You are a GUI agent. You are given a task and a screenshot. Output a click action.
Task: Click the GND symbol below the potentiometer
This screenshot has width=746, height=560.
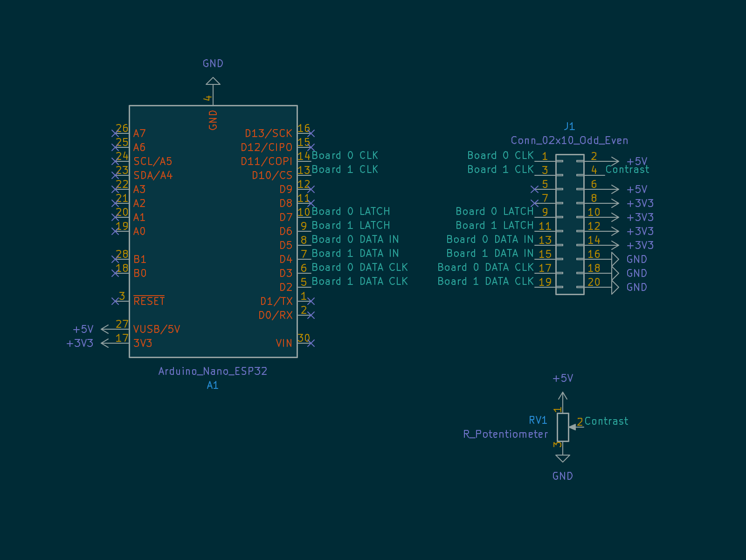tap(563, 458)
